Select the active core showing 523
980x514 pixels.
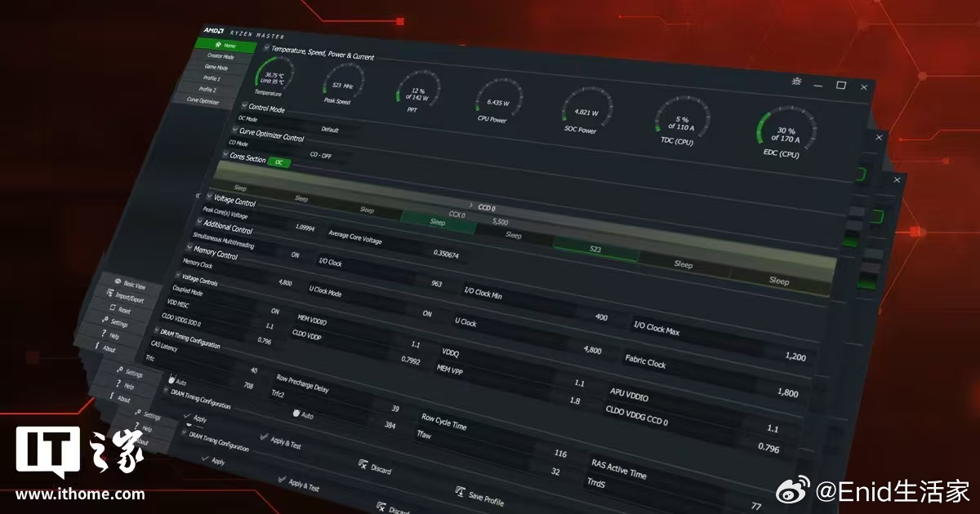(595, 247)
